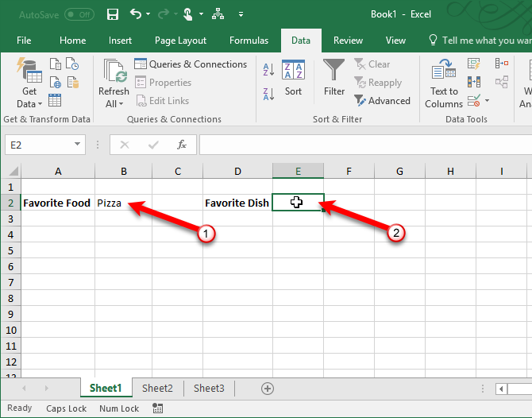The height and width of the screenshot is (418, 532).
Task: Click the Remove Duplicates icon
Action: click(x=474, y=82)
